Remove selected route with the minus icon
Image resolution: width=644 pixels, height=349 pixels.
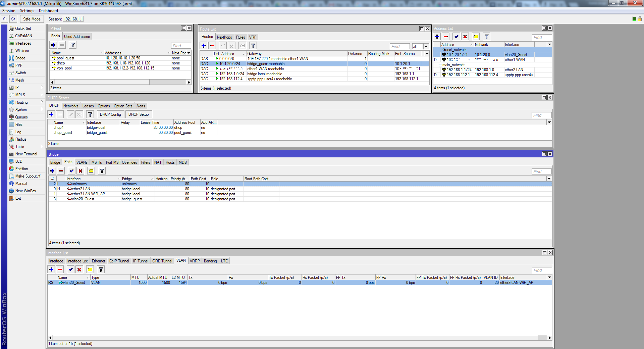tap(212, 46)
